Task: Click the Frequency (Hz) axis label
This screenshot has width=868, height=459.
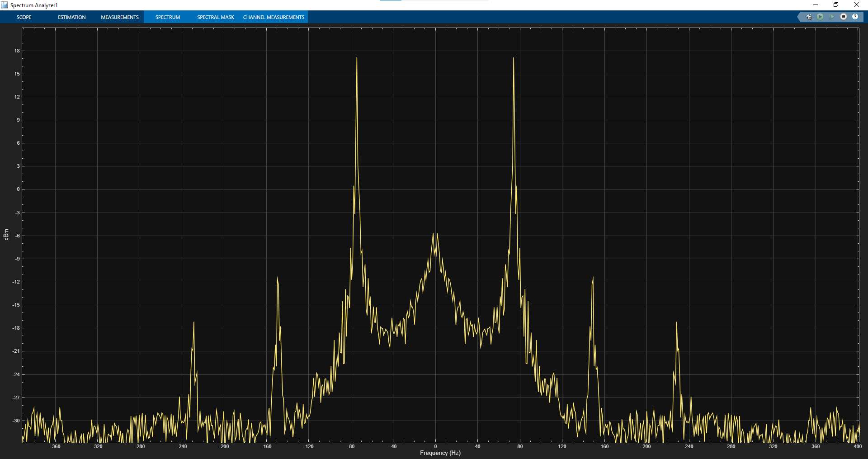Action: (x=440, y=453)
